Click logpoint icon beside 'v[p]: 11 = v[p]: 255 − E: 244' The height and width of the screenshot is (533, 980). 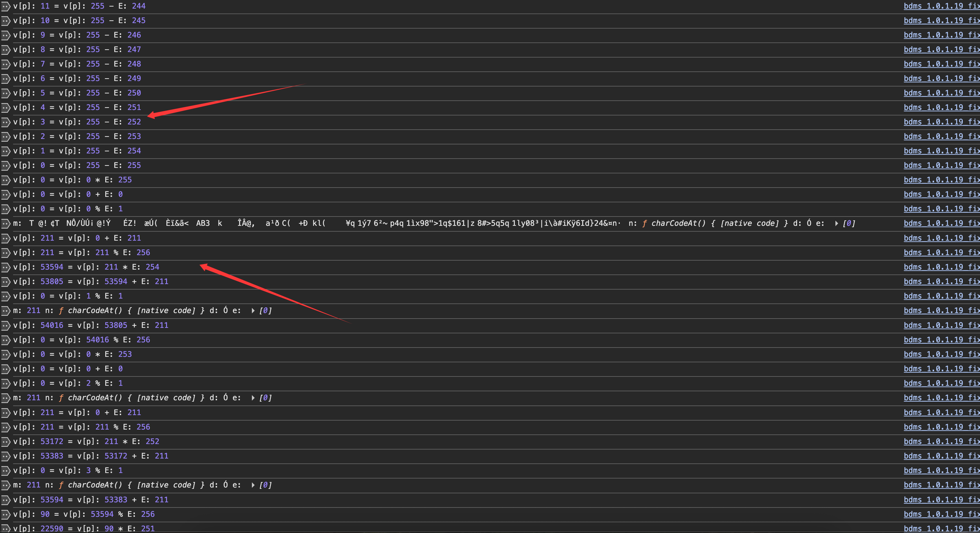pos(5,6)
